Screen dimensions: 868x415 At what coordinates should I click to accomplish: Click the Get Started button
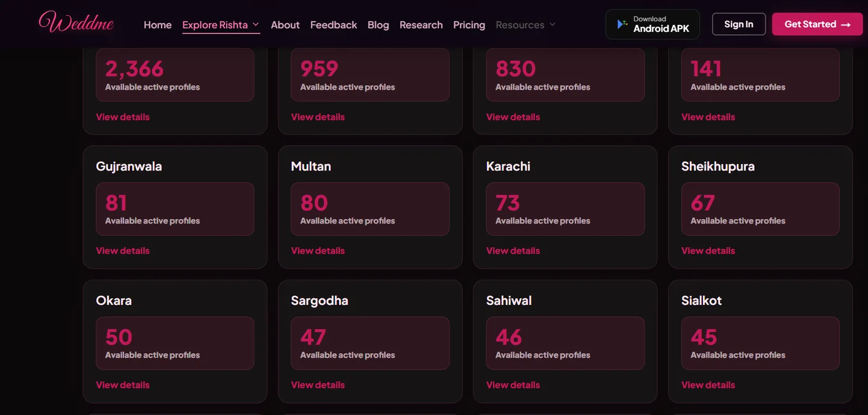(817, 24)
